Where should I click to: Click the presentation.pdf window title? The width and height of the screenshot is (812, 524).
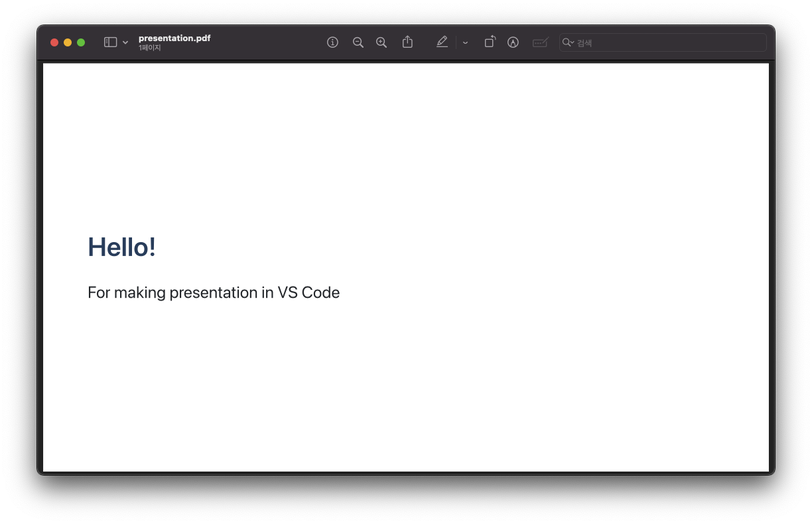coord(174,38)
